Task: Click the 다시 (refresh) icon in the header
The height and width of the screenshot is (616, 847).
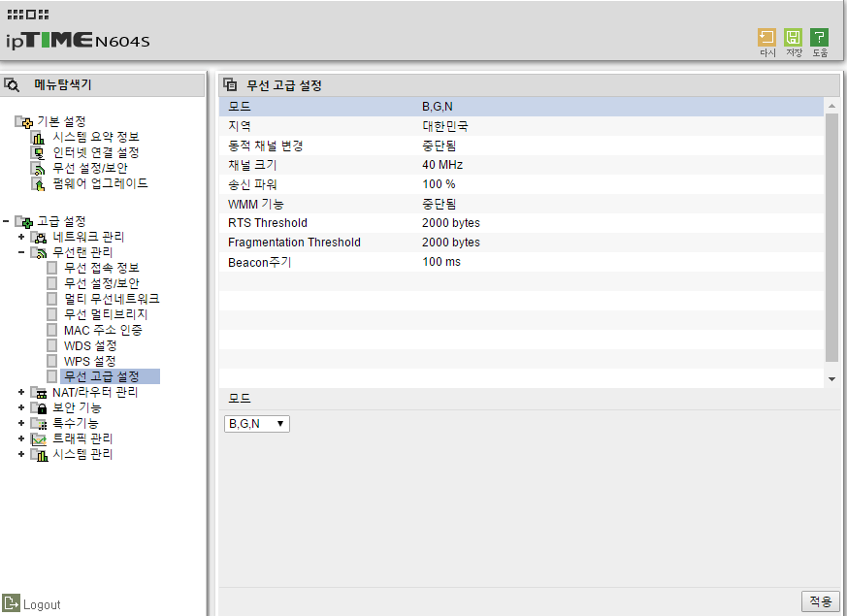Action: (x=766, y=38)
